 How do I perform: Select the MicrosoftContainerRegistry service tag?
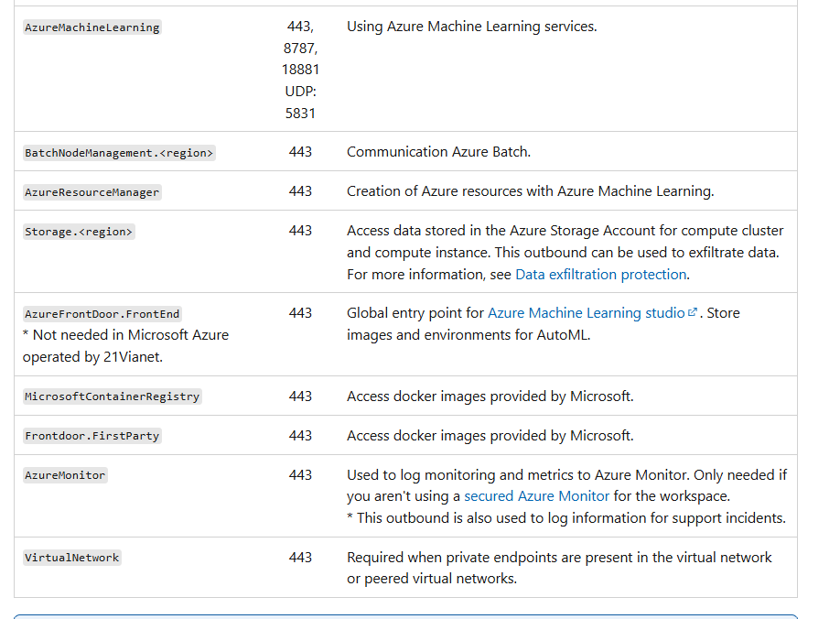click(x=112, y=396)
